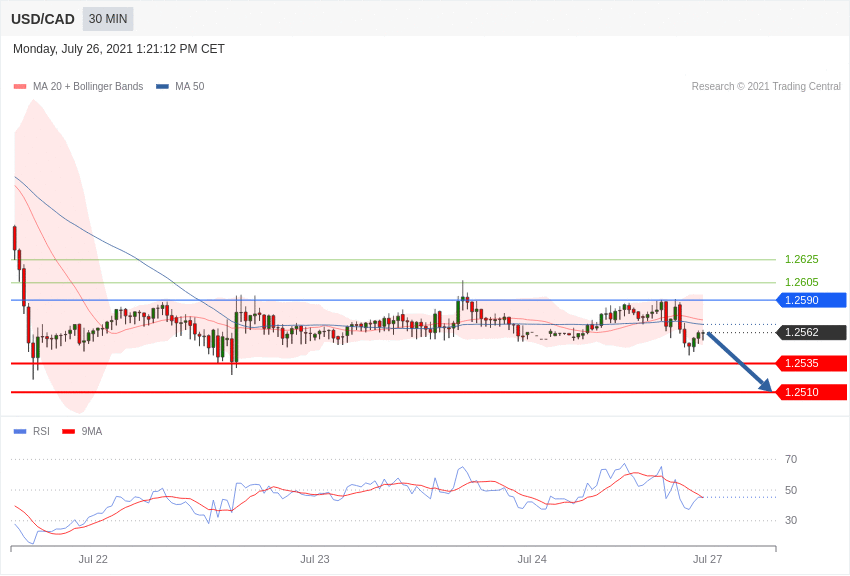Click the date line 'Monday, July 26, 2021 1:21:12 PM CET'

119,49
